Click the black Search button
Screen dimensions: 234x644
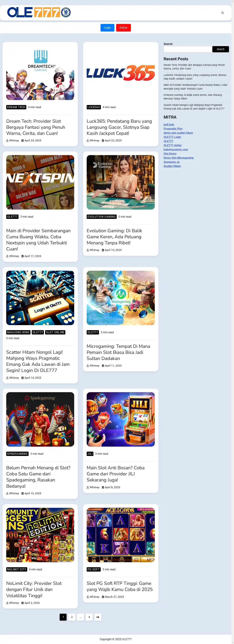220,49
